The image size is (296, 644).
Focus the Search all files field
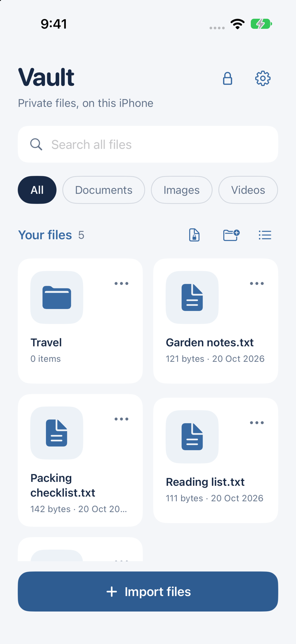point(148,144)
